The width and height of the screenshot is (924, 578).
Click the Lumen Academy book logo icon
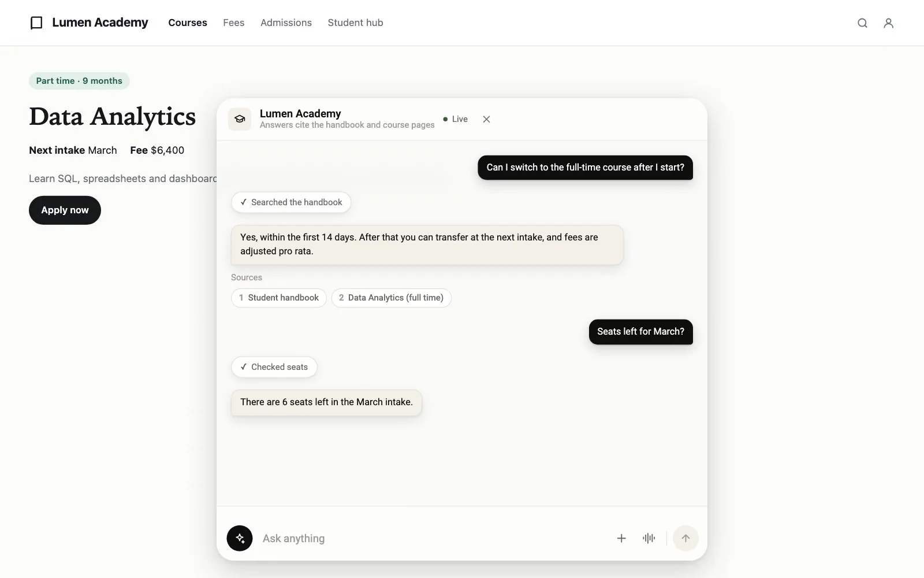point(36,23)
